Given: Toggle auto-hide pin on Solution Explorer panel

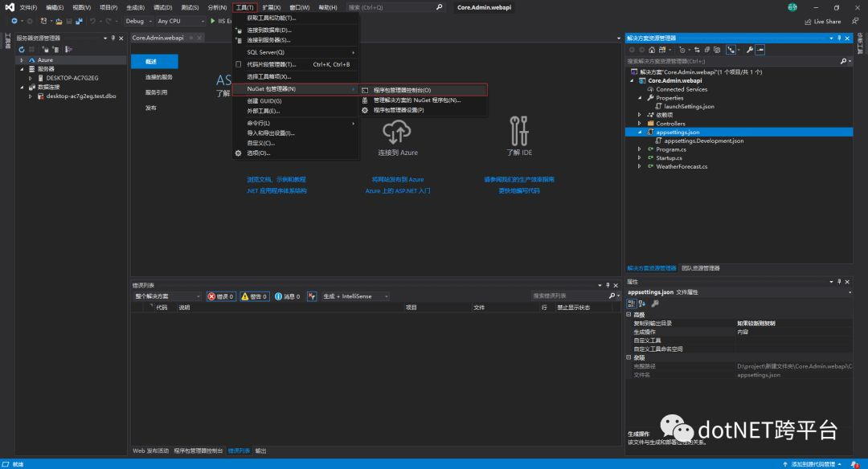Looking at the screenshot, I should 839,39.
